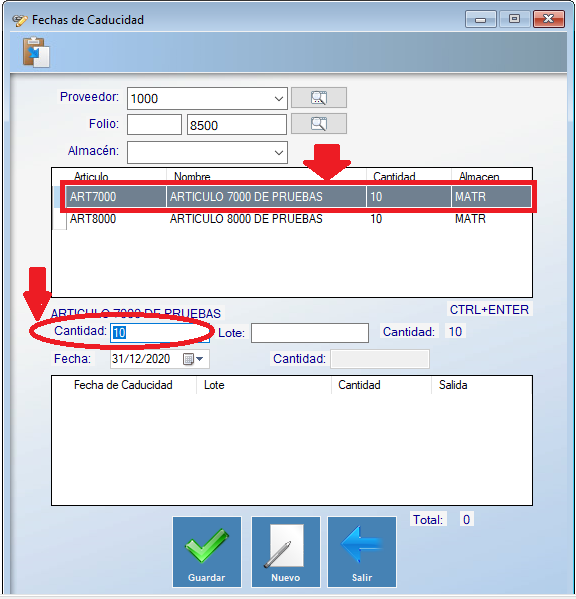The width and height of the screenshot is (576, 599).
Task: Select the ART8000 article row
Action: point(298,219)
